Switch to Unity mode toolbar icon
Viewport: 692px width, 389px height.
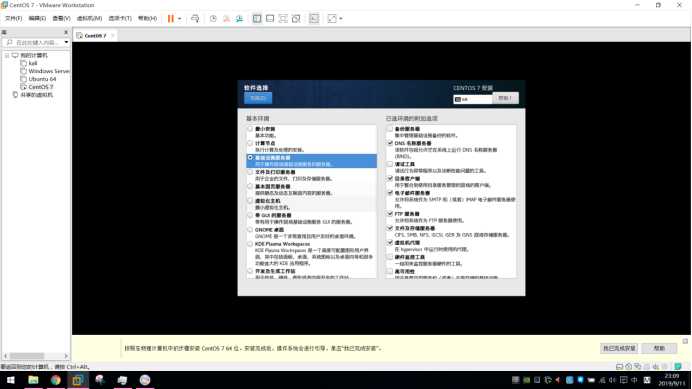296,19
